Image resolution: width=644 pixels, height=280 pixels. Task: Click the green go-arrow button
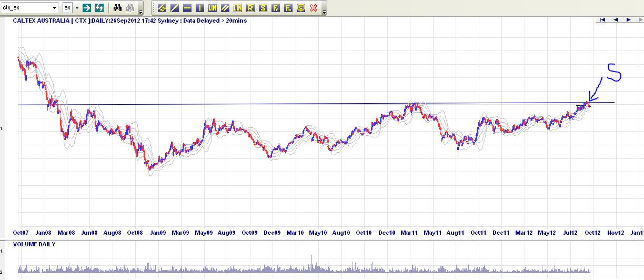pyautogui.click(x=87, y=8)
